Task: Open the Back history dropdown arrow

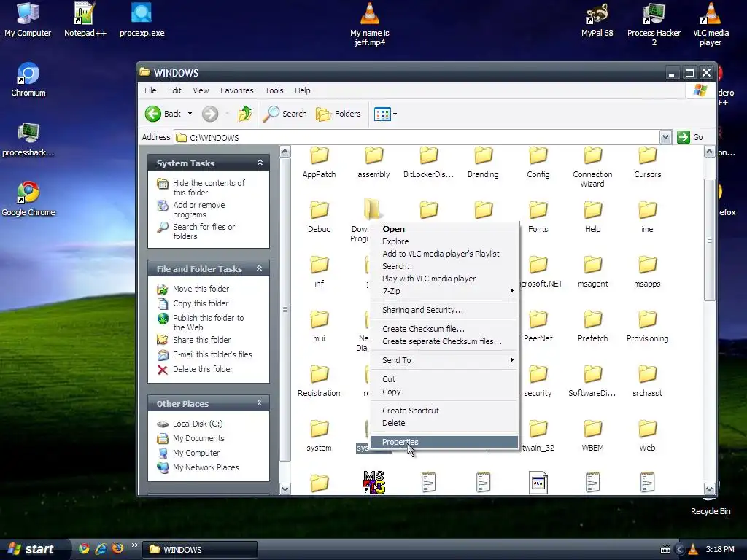Action: coord(190,114)
